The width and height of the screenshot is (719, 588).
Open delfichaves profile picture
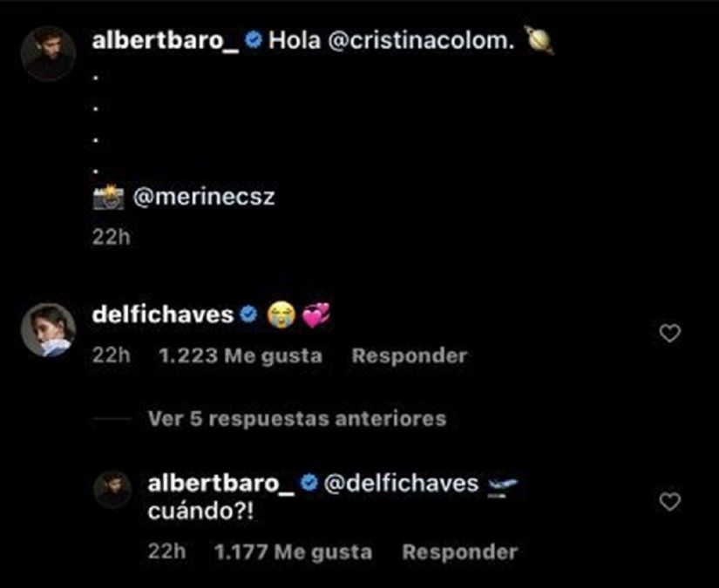tap(48, 329)
